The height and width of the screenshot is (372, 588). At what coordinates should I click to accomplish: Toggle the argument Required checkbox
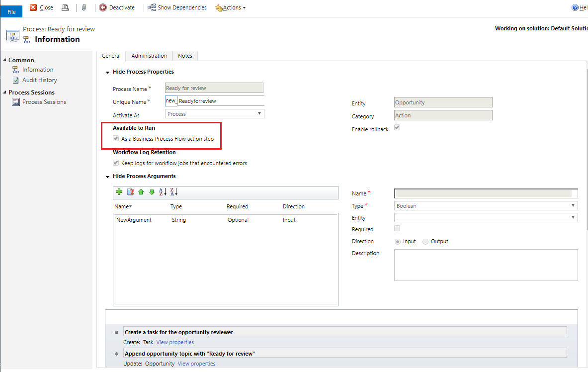pyautogui.click(x=397, y=229)
